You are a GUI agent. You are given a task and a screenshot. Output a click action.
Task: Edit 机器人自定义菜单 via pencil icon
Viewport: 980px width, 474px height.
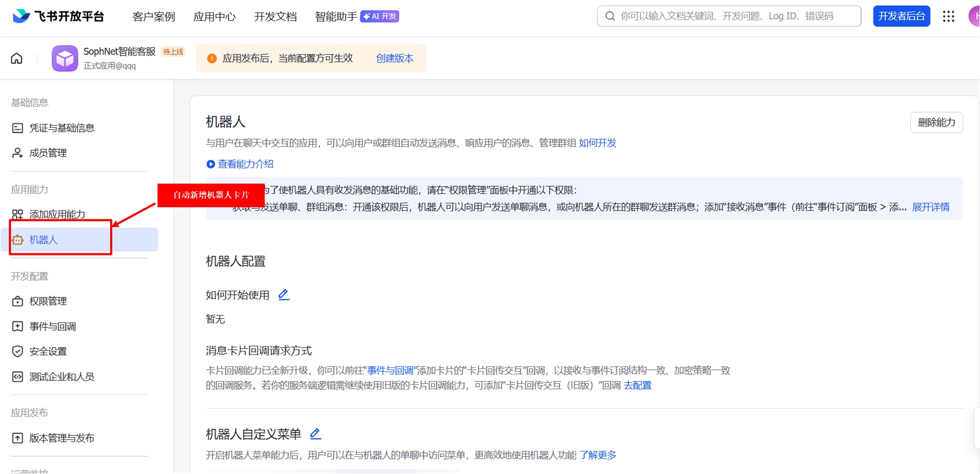[315, 433]
